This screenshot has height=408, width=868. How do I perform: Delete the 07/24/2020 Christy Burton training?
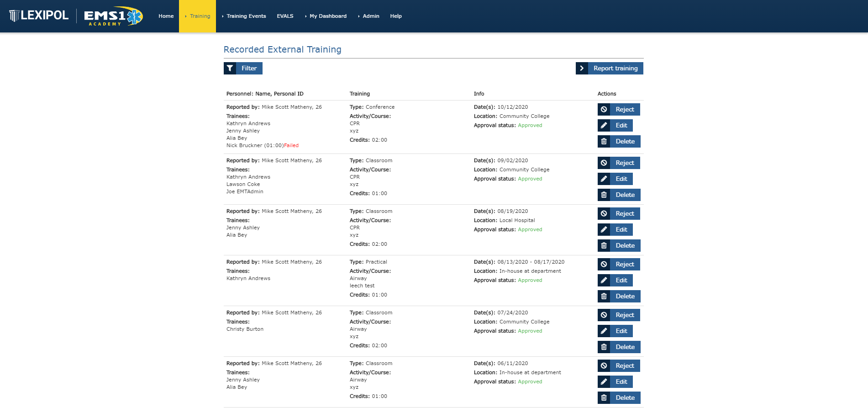coord(619,347)
